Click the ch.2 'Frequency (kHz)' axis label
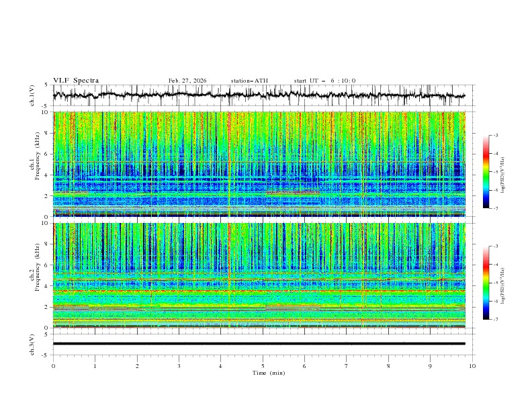This screenshot has width=532, height=411. coord(37,267)
